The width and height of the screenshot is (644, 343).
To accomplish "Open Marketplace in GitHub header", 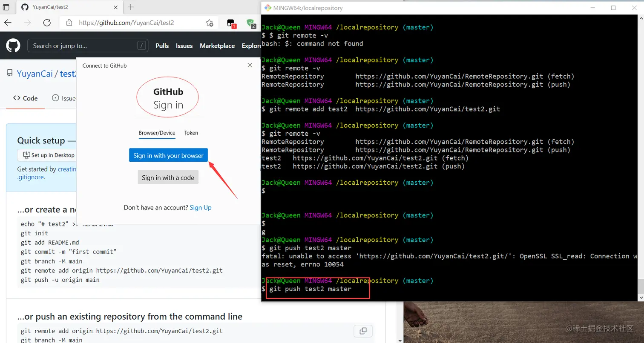I will click(217, 46).
